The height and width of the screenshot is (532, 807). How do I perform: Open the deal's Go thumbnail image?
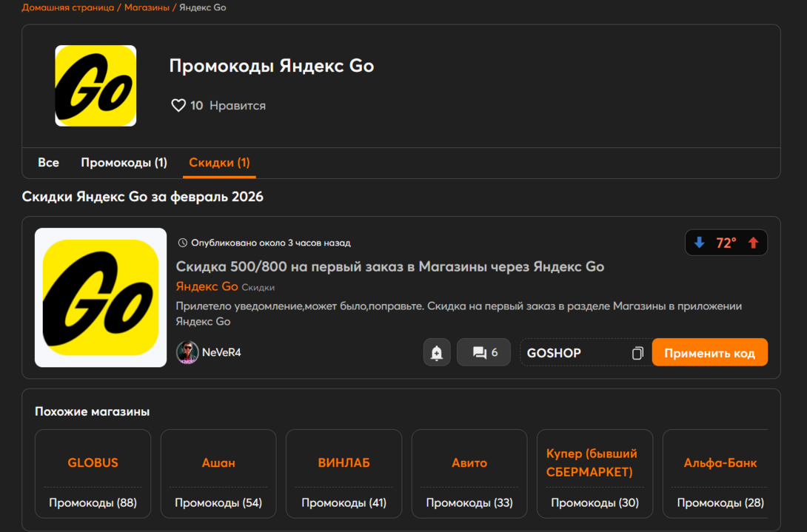(x=101, y=297)
